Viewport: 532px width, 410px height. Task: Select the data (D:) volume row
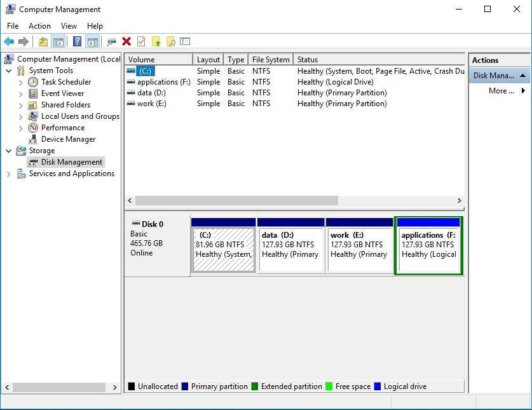click(x=294, y=93)
